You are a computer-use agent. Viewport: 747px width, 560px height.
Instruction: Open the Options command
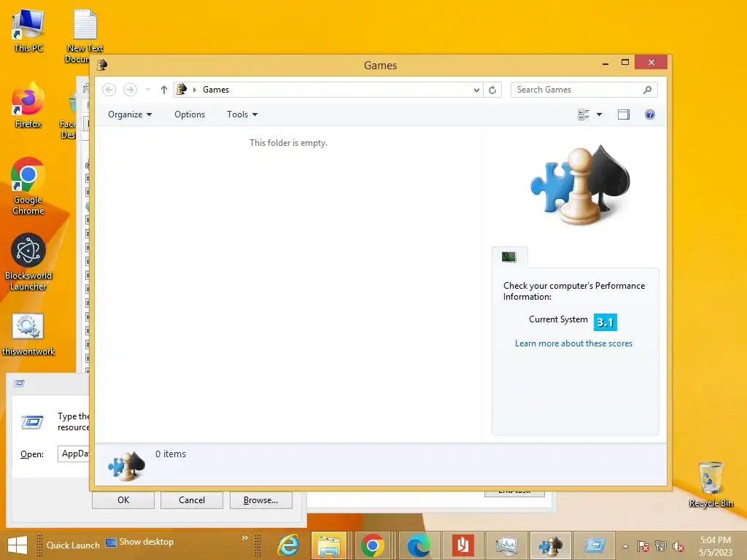[x=190, y=114]
